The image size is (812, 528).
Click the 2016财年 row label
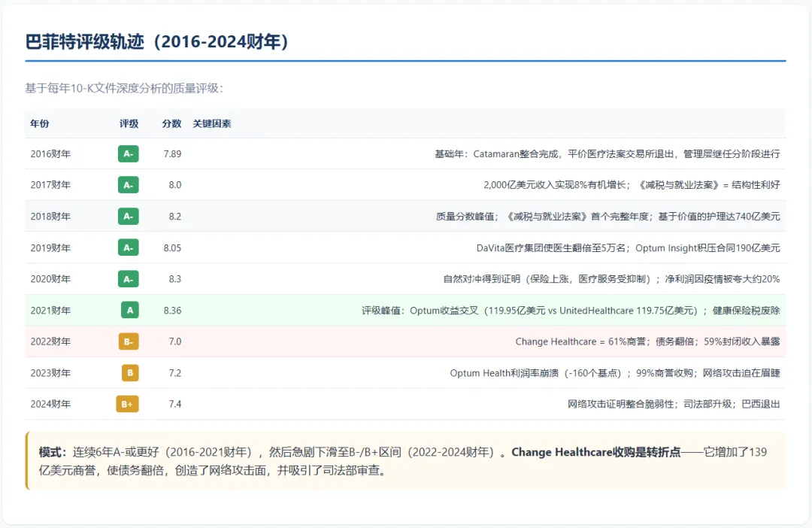coord(50,154)
